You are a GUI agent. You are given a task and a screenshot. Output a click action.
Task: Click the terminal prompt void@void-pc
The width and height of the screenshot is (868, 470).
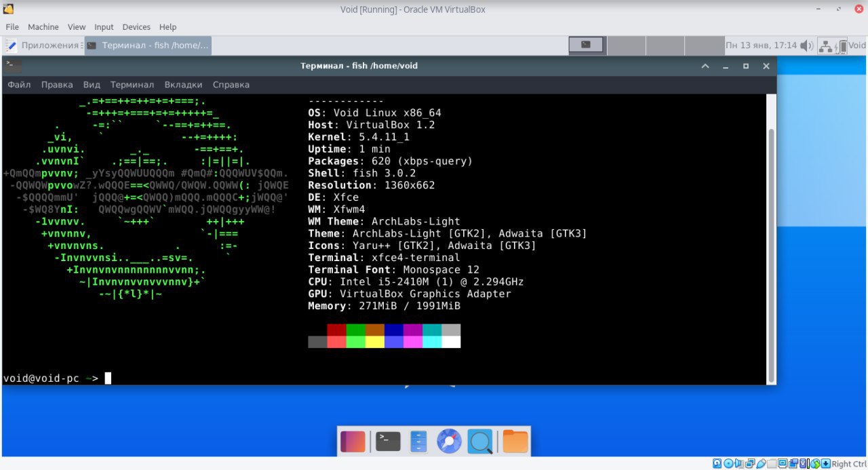pyautogui.click(x=41, y=378)
